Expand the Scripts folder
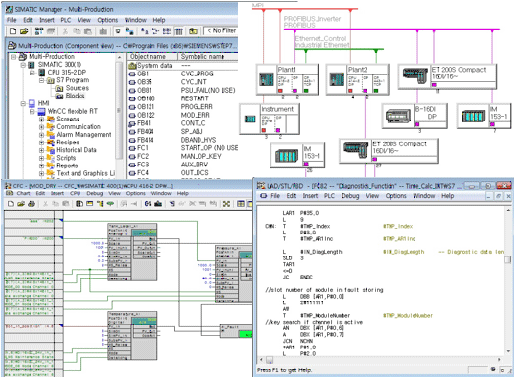Screen dimensions: 514x377 click(x=41, y=158)
